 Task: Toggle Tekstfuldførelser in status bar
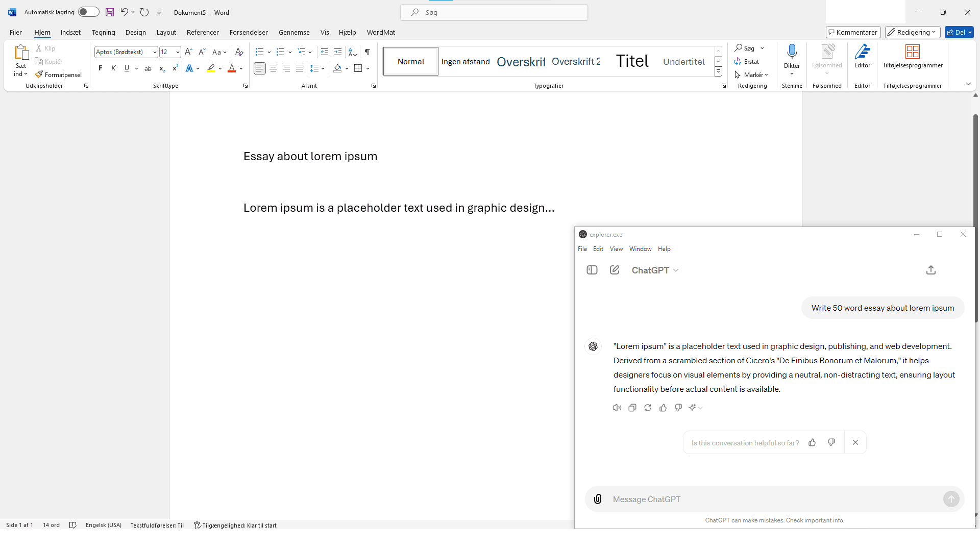[157, 525]
